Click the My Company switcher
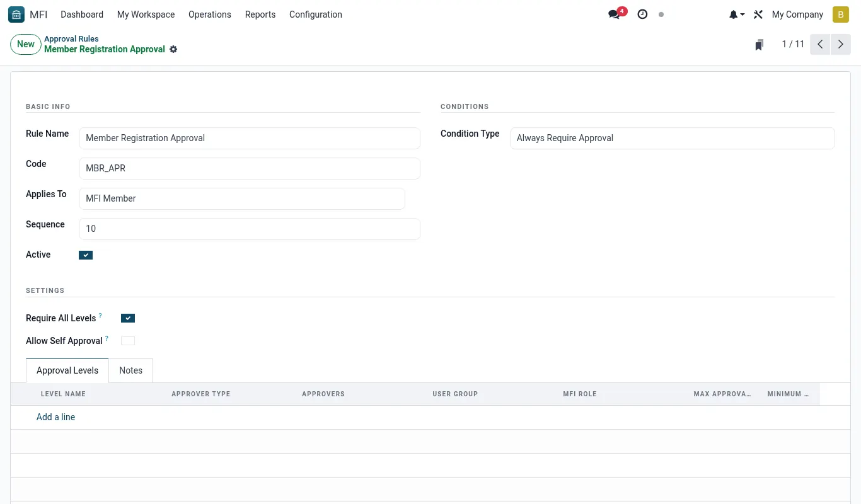Viewport: 861px width, 504px height. pyautogui.click(x=797, y=14)
